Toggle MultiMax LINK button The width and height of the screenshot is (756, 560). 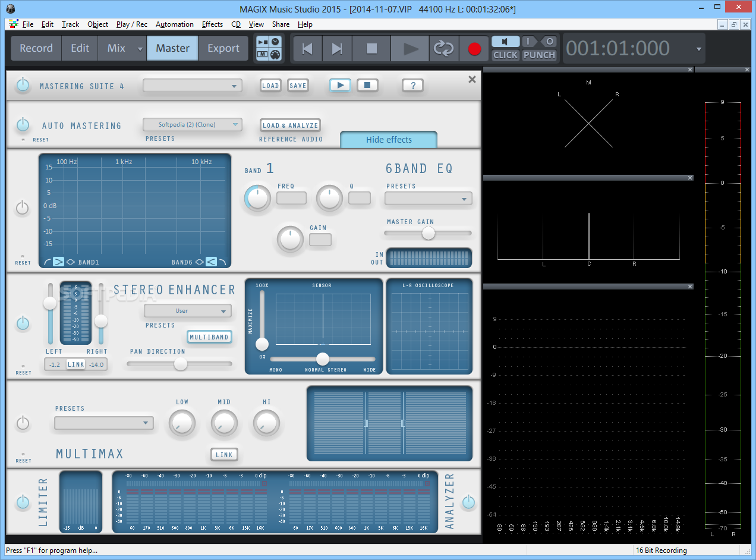tap(224, 455)
